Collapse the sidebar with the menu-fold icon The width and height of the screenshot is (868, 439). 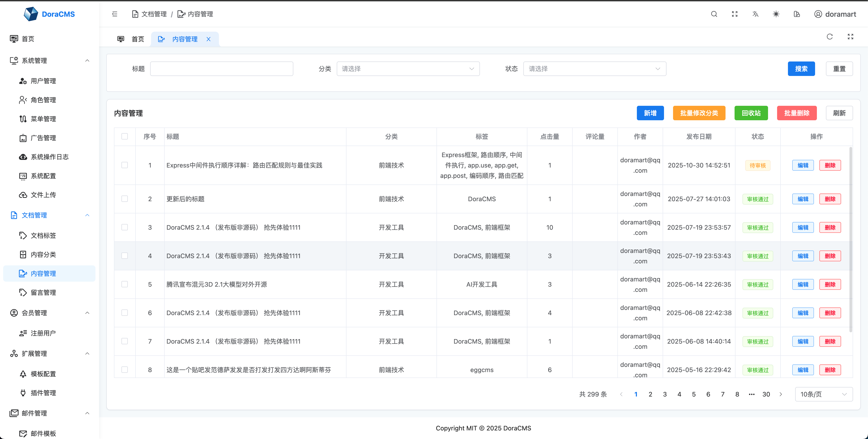(x=114, y=14)
